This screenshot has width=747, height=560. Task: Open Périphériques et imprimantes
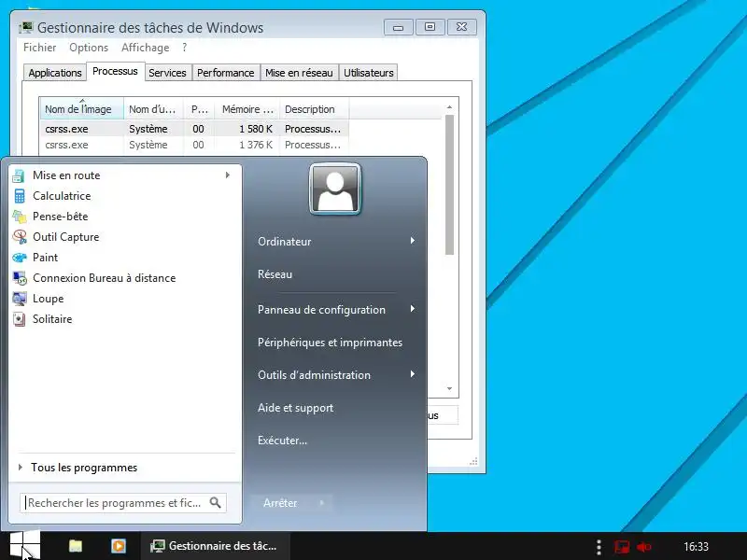pos(330,343)
